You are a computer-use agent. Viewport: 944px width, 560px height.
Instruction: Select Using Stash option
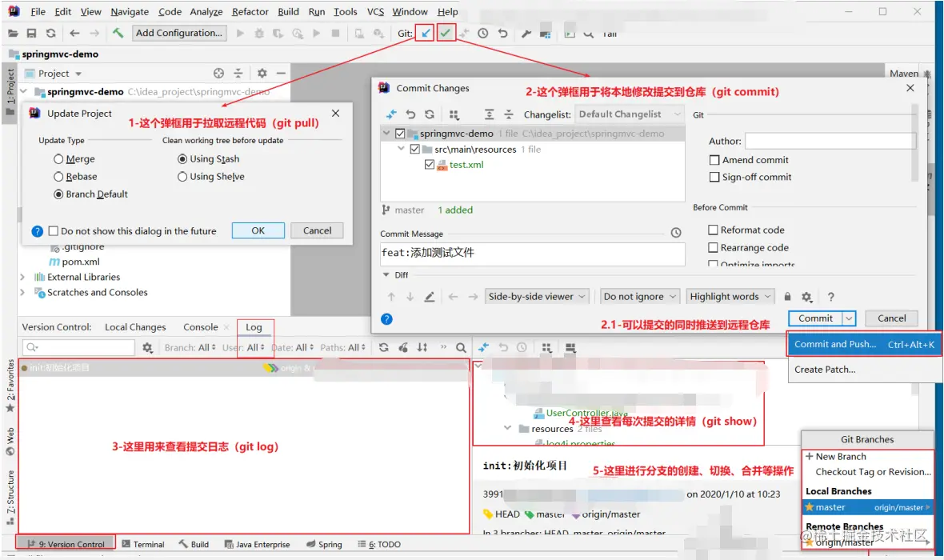(x=208, y=159)
